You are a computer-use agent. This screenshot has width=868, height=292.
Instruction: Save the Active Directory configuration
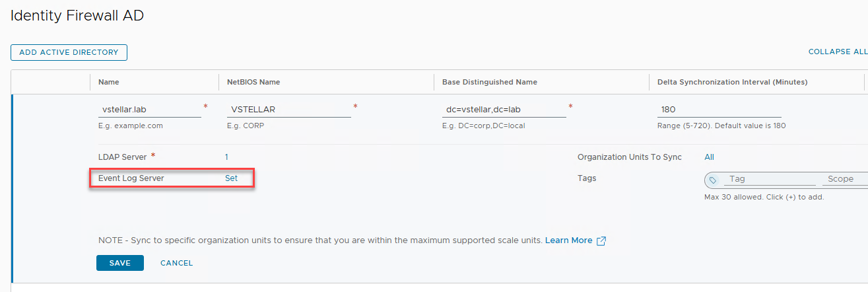coord(120,263)
